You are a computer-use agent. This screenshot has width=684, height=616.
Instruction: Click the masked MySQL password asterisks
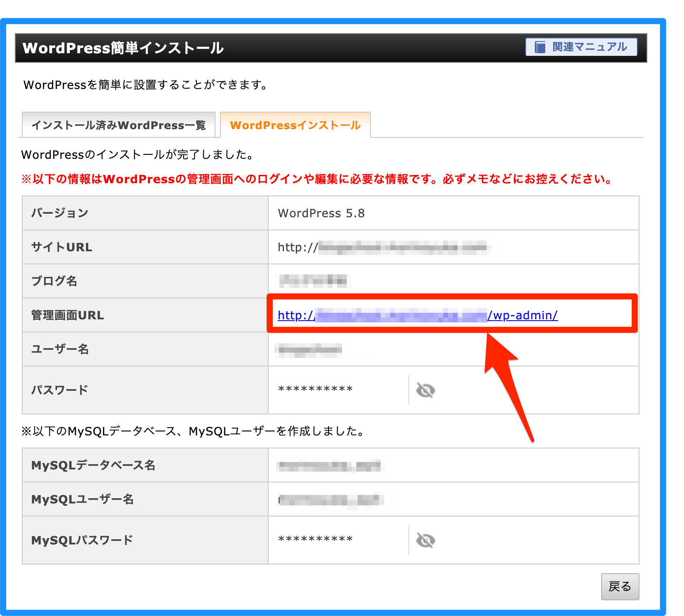[x=315, y=539]
